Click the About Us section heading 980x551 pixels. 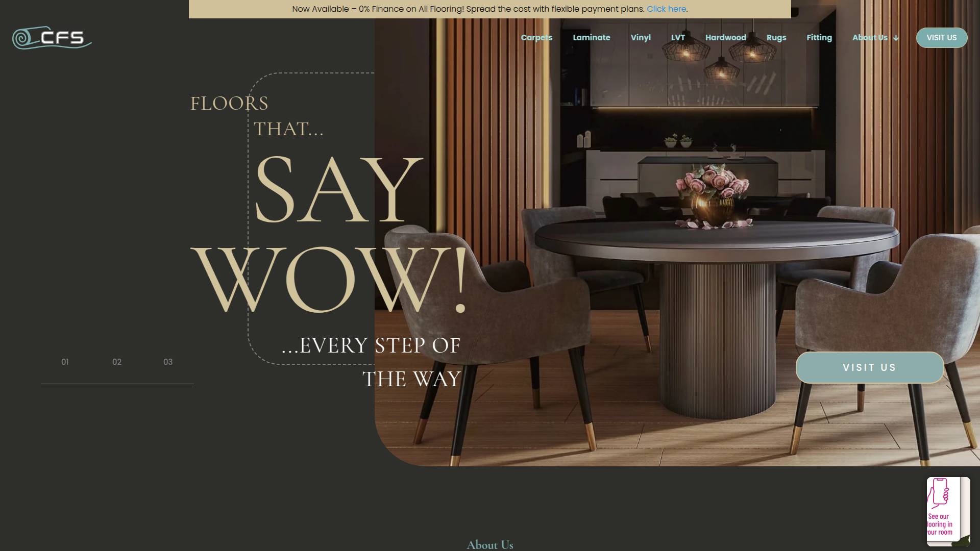pos(489,544)
